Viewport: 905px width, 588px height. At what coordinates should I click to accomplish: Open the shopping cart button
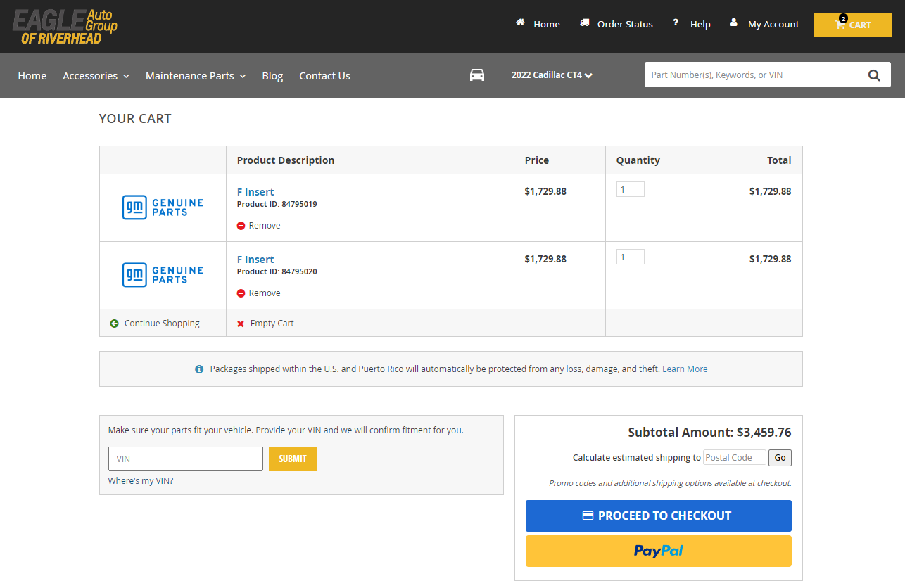852,25
